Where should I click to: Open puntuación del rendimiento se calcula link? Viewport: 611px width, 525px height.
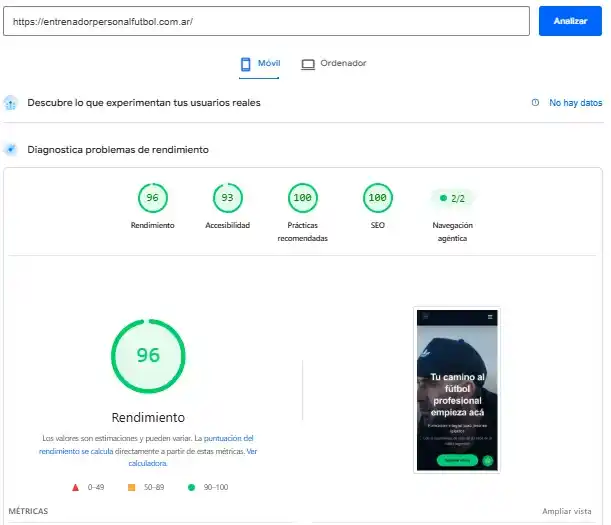click(146, 445)
